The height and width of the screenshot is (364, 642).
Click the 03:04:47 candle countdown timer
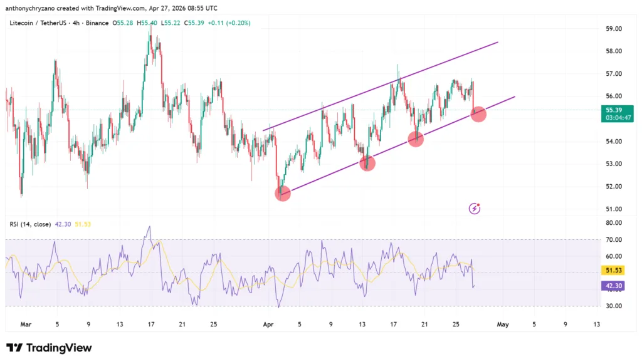614,117
